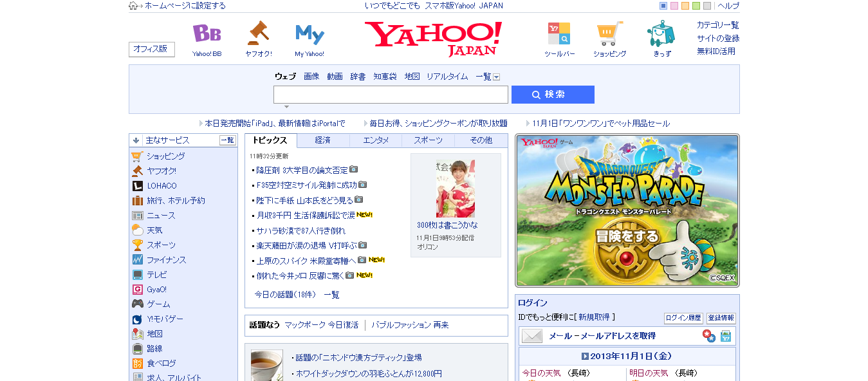Select the green theme color swatch
The height and width of the screenshot is (381, 868).
pyautogui.click(x=696, y=6)
